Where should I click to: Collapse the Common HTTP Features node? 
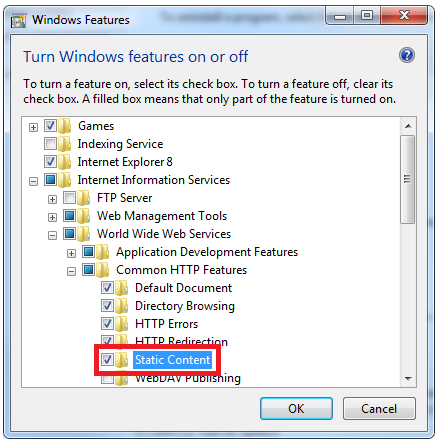71,272
